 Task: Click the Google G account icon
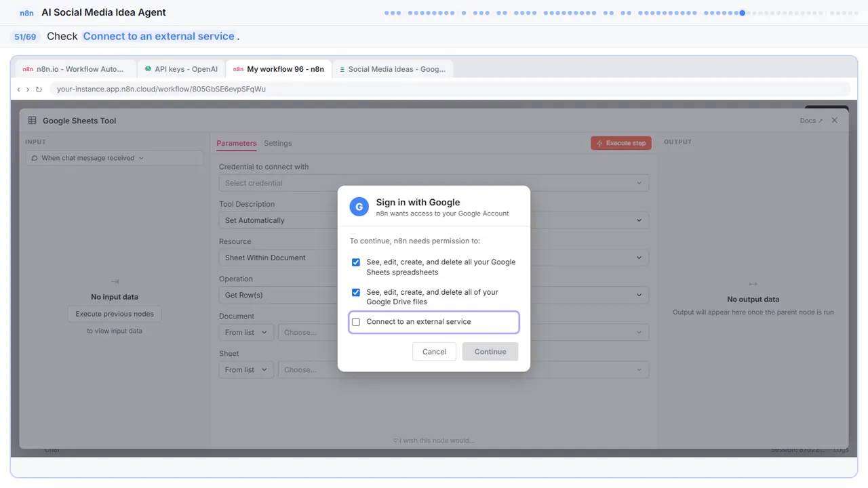click(359, 207)
